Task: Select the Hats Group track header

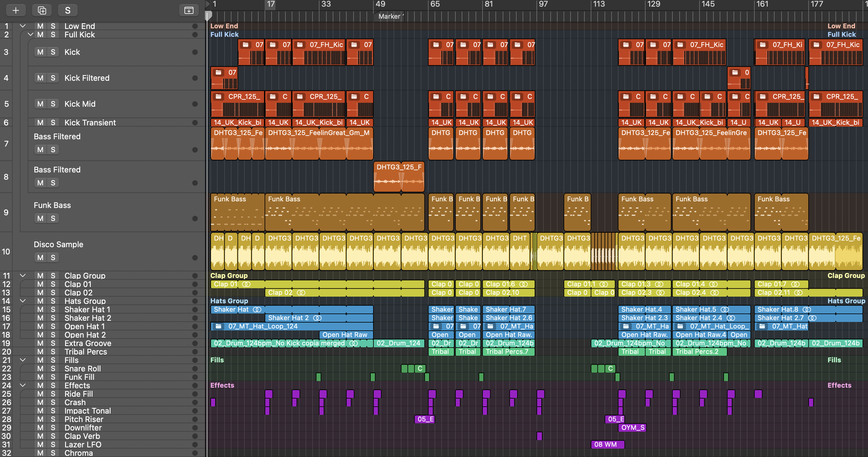Action: pos(85,301)
